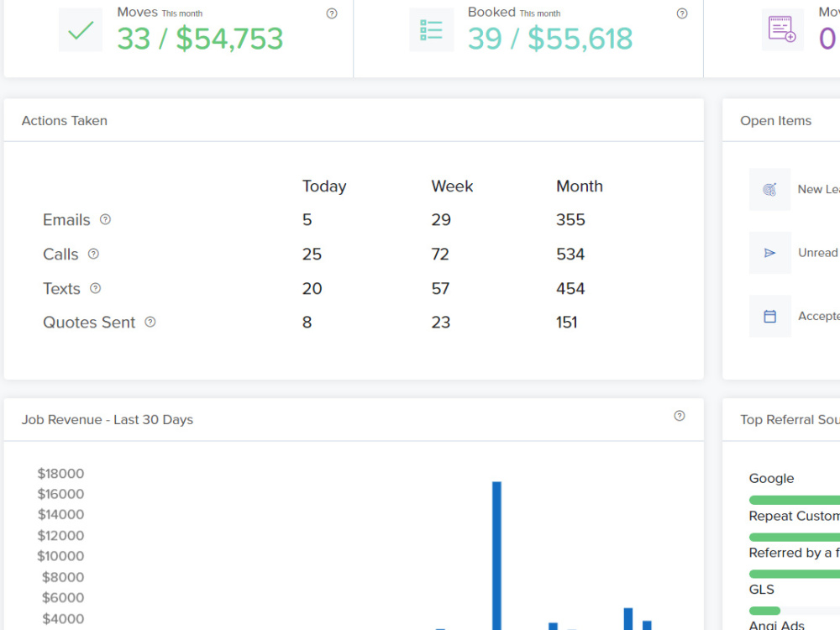This screenshot has height=630, width=840.
Task: Click the Texts row label
Action: point(61,289)
